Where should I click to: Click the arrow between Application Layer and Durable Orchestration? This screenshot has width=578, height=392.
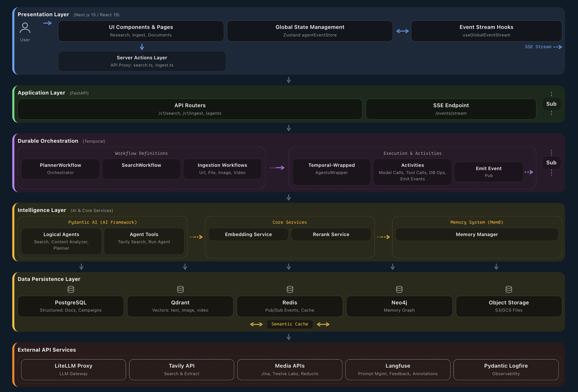pos(288,128)
